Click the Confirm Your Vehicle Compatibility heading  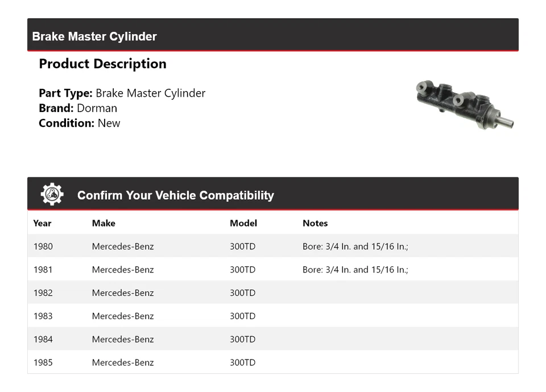pyautogui.click(x=175, y=195)
